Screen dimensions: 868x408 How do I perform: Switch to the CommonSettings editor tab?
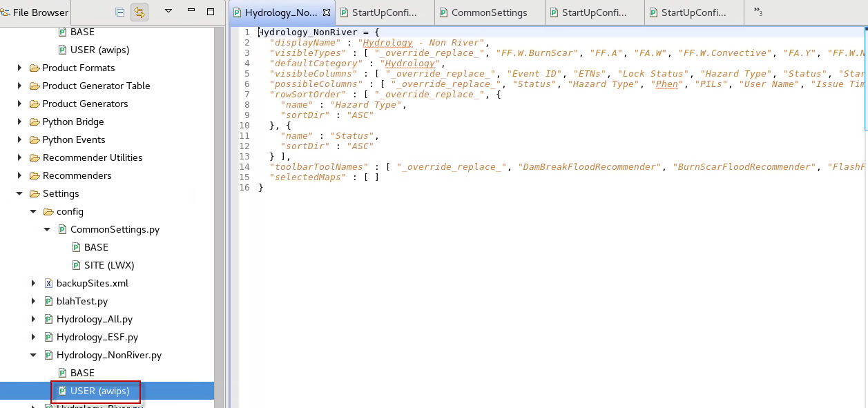point(490,12)
